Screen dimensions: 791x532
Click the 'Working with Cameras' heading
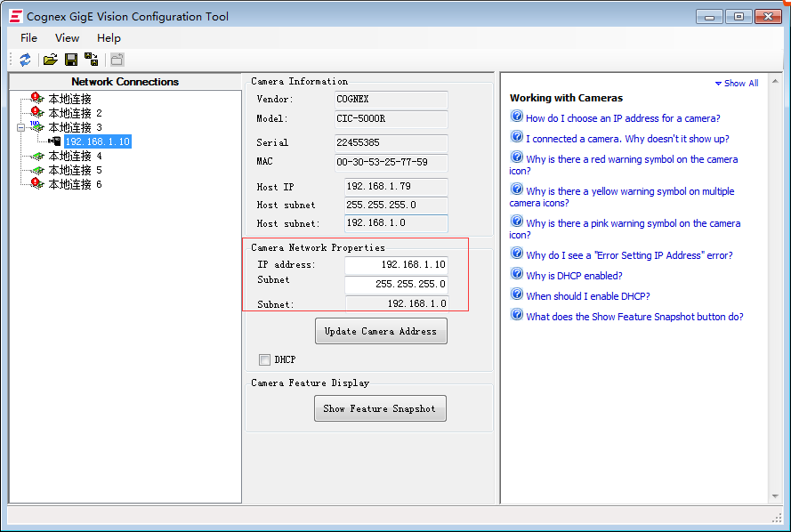click(566, 98)
